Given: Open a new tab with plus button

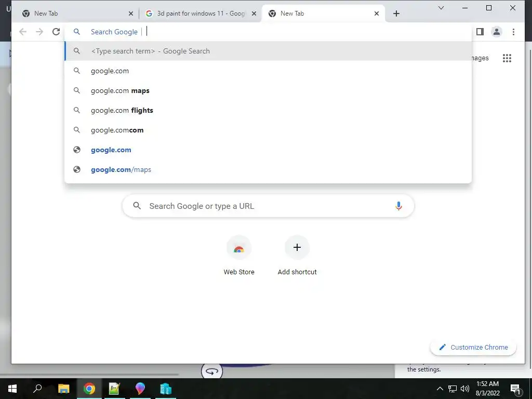Looking at the screenshot, I should [396, 14].
